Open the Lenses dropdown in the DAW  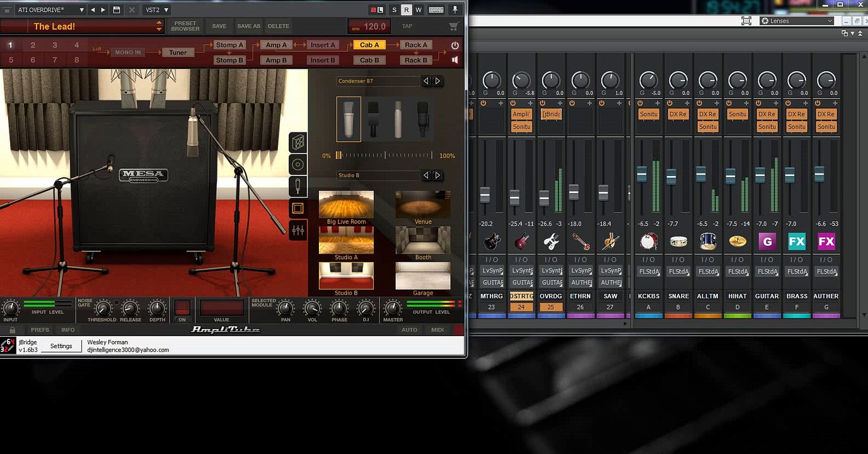pyautogui.click(x=796, y=21)
